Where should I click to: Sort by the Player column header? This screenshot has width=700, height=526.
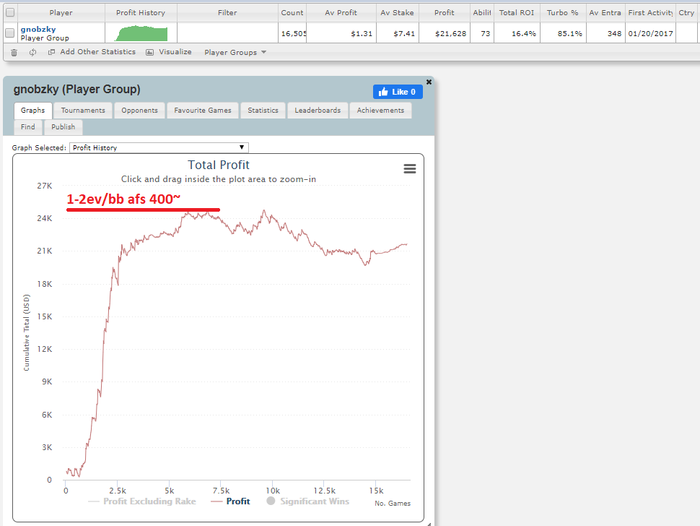(61, 13)
